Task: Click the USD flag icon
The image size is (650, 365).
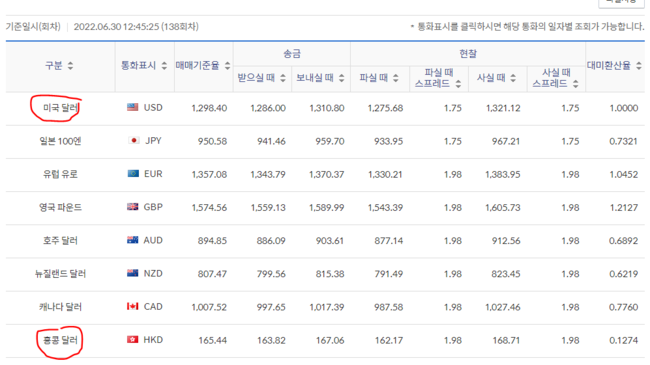Action: pos(133,107)
